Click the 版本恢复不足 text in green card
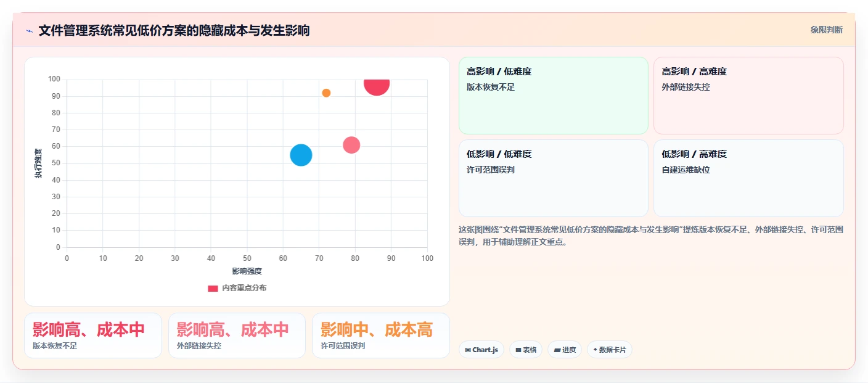Screen dimensions: 868x383 click(x=491, y=88)
